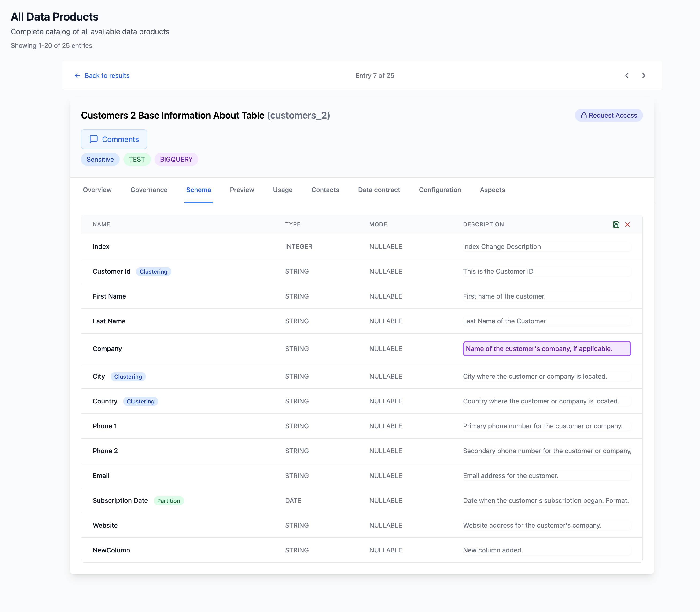Click the Partition badge on Subscription Date
The image size is (700, 612).
(169, 501)
